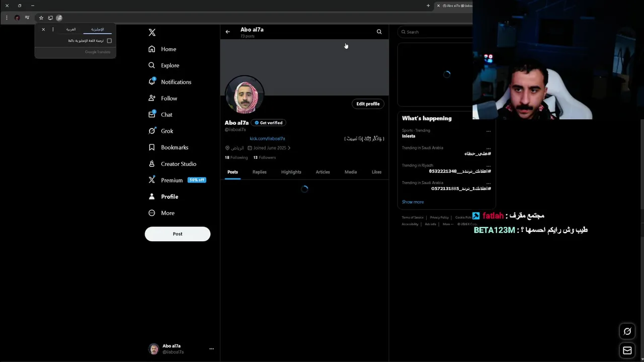
Task: Click the 50% off Premium badge
Action: click(x=196, y=180)
